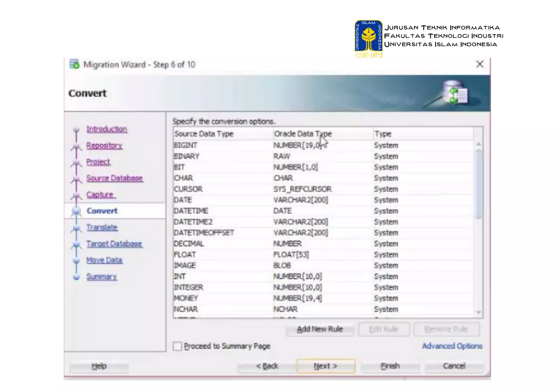The width and height of the screenshot is (555, 392).
Task: Click the Remove Rule button
Action: coord(446,329)
